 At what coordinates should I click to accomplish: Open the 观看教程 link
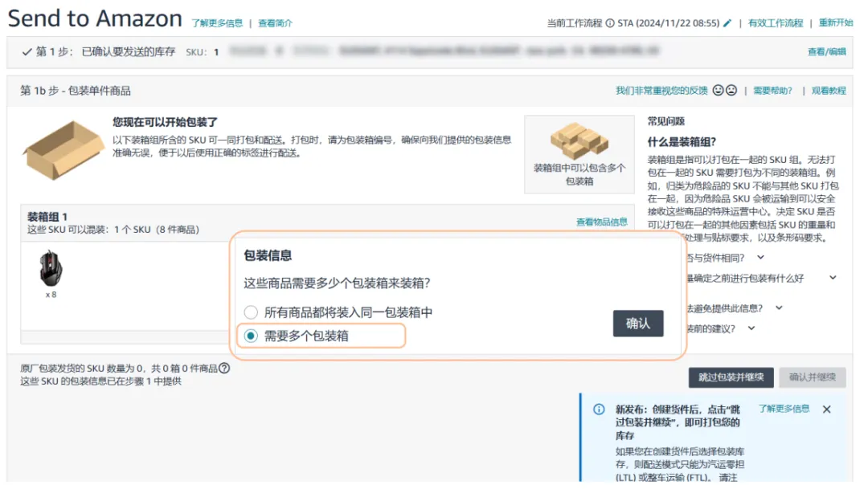point(829,91)
